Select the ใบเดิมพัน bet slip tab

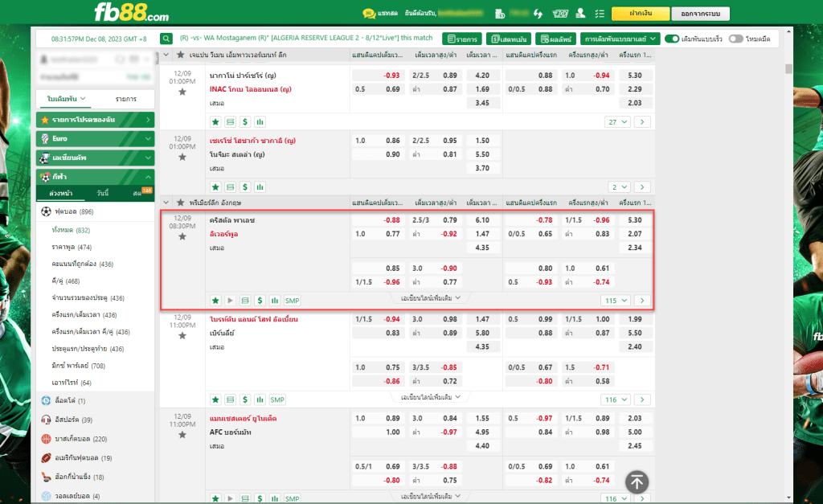(66, 99)
